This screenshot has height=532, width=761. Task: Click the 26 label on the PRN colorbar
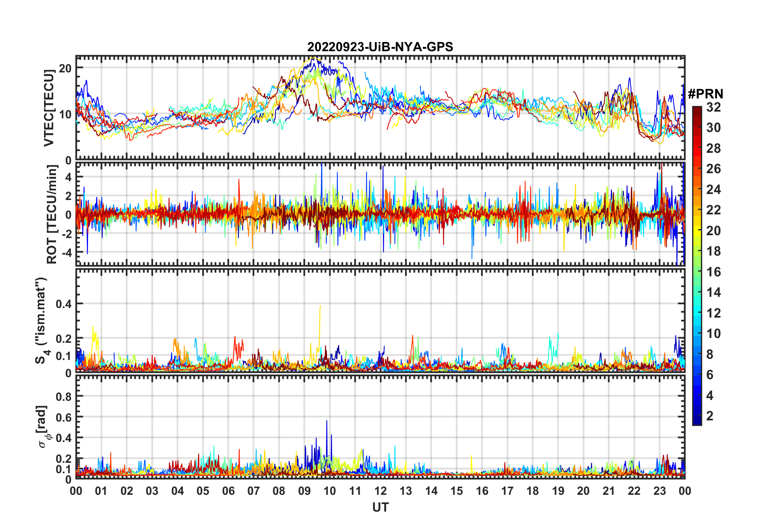click(x=713, y=169)
